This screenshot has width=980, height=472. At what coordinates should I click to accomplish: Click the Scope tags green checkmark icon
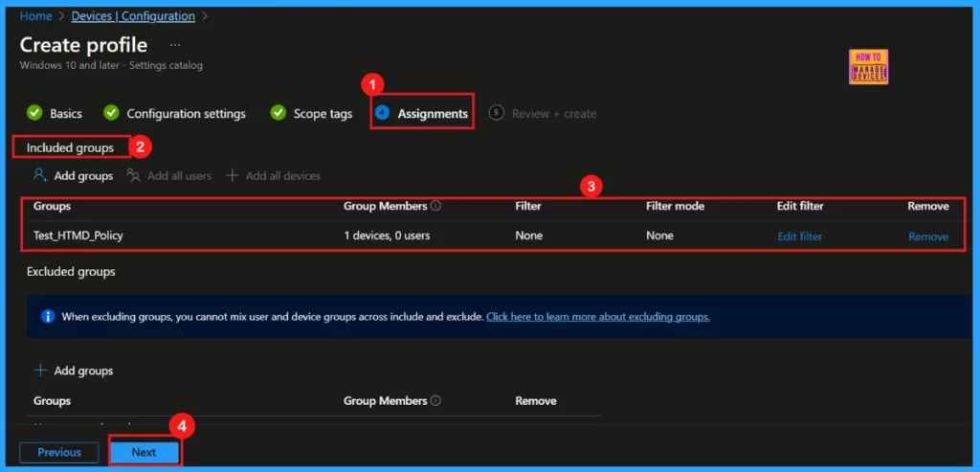click(x=278, y=113)
